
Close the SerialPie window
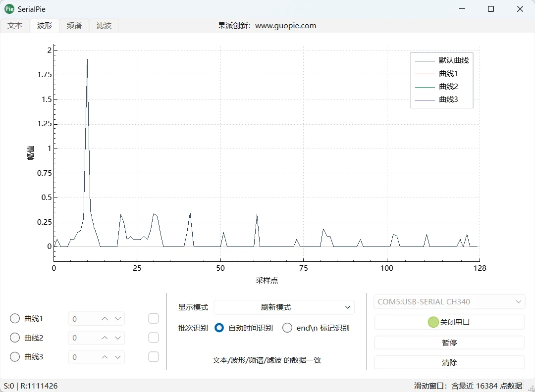click(x=520, y=9)
